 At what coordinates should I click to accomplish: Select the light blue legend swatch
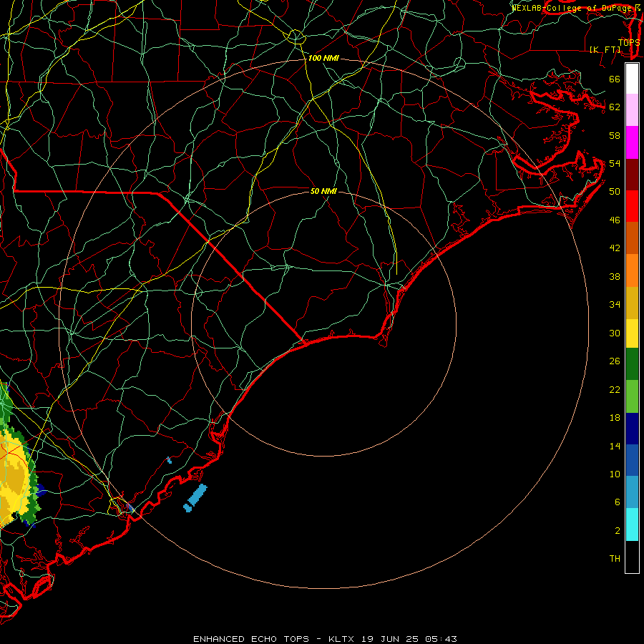632,492
